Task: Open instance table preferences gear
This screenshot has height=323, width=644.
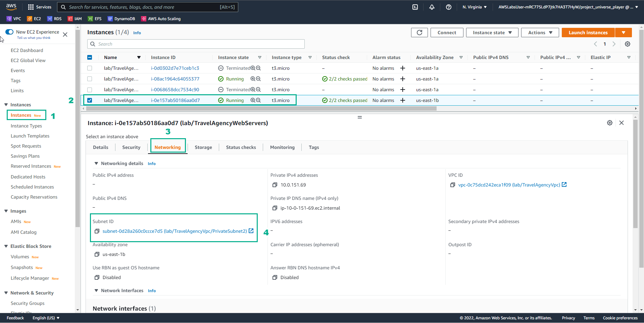Action: pyautogui.click(x=628, y=44)
